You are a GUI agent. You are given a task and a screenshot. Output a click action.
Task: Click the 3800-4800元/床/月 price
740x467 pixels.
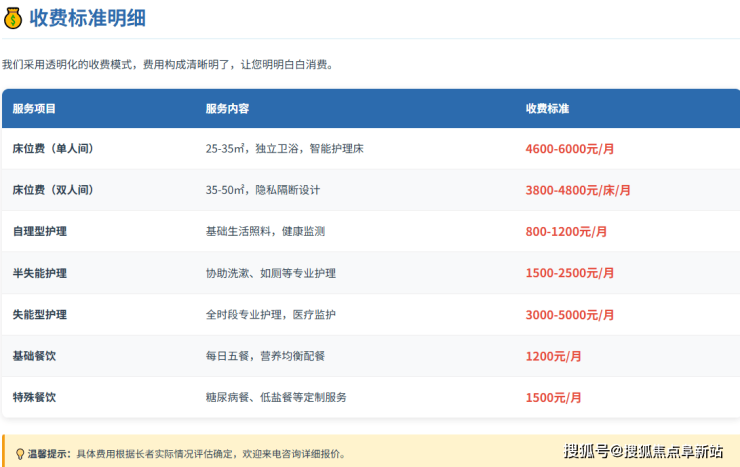click(x=578, y=189)
